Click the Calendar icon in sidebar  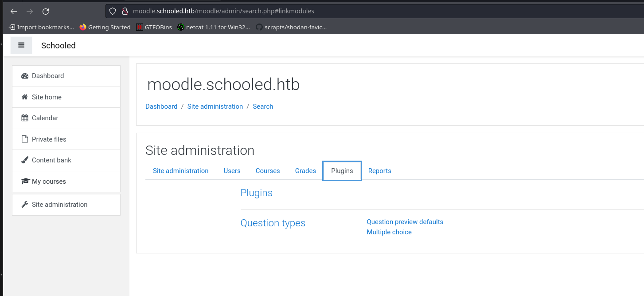click(x=24, y=118)
